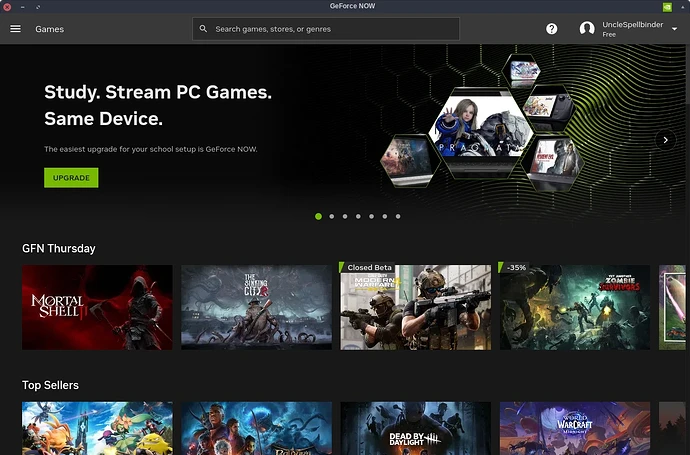
Task: Select the first carousel page dot
Action: (319, 216)
